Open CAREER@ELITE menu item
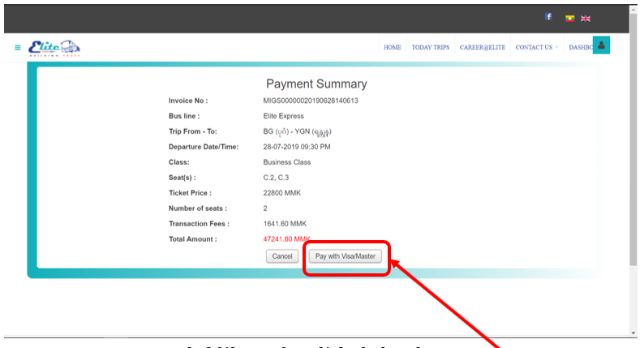Screen dimensions: 644x348 [x=482, y=48]
